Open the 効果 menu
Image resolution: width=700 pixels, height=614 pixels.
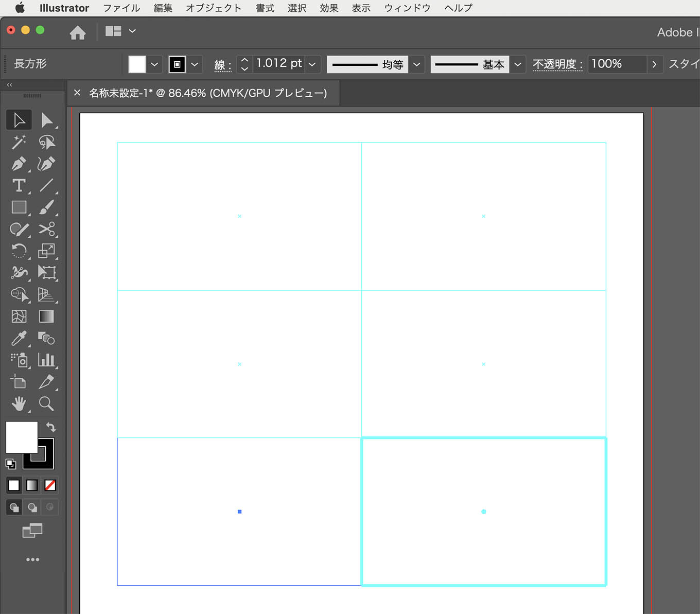[329, 8]
